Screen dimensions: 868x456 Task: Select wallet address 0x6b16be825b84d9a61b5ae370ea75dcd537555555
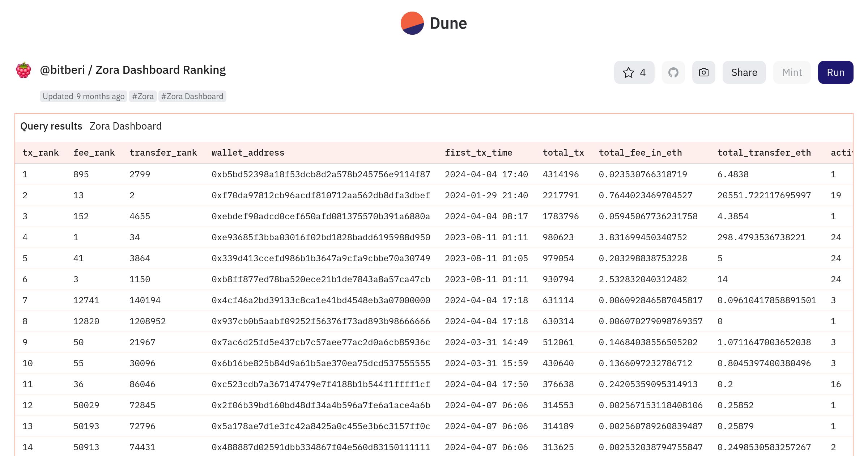(321, 363)
